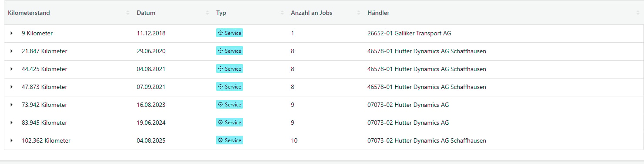The width and height of the screenshot is (644, 164).
Task: Sort by Datum sort arrows
Action: [207, 13]
